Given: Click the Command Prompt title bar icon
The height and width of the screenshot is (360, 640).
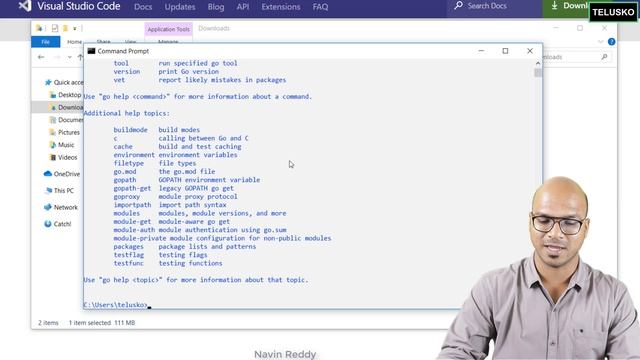Looking at the screenshot, I should [91, 51].
